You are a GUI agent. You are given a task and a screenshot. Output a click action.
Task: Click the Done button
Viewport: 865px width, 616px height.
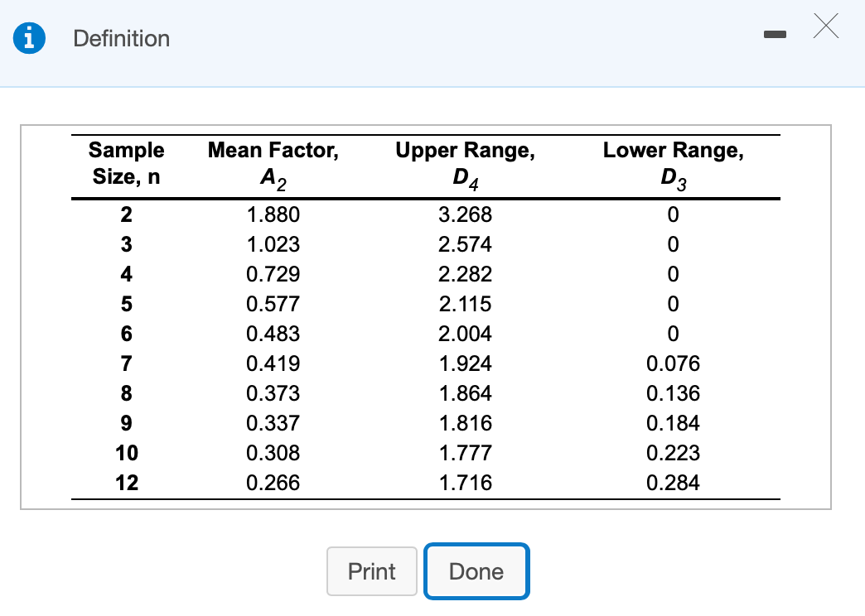[476, 571]
